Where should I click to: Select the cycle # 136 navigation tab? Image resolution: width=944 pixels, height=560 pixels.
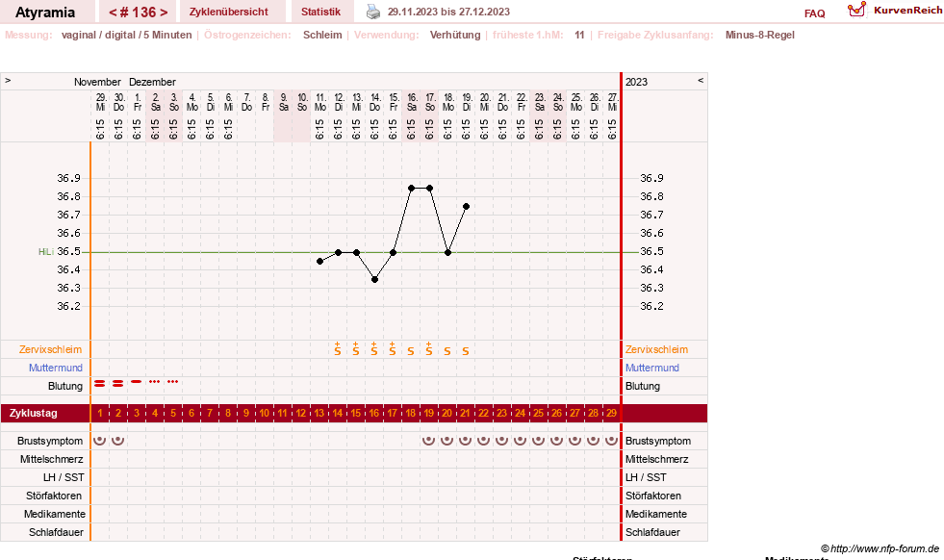[x=139, y=12]
